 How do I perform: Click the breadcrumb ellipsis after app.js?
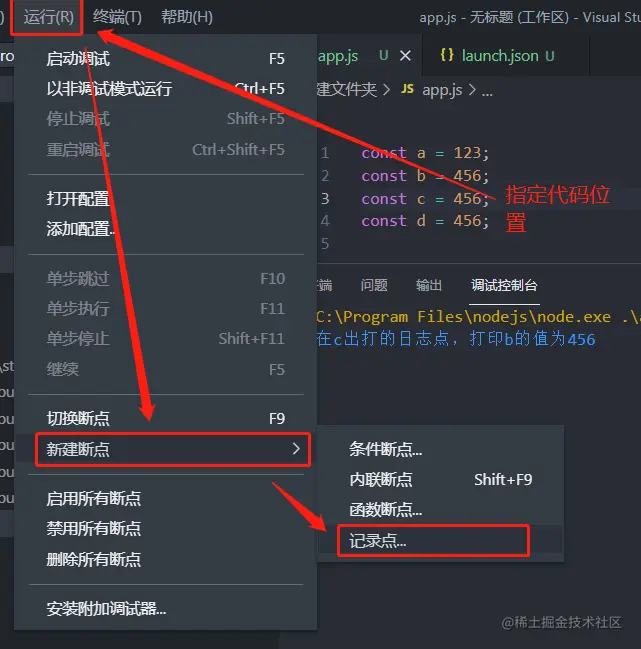(x=487, y=92)
